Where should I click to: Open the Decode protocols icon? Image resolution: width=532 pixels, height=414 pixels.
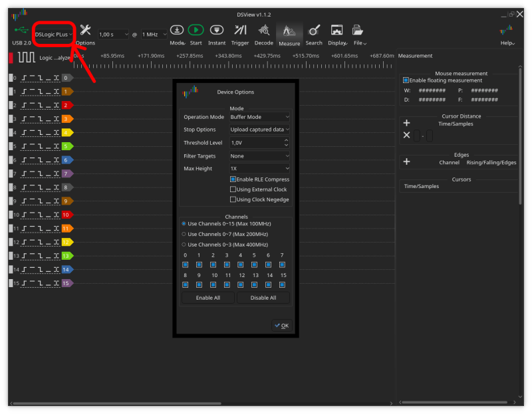pos(263,29)
